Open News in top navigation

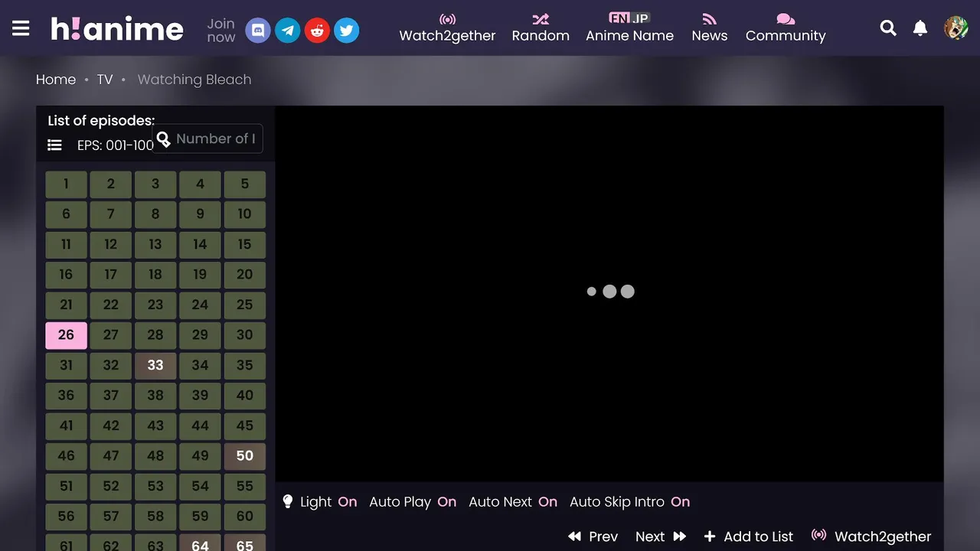(x=710, y=28)
